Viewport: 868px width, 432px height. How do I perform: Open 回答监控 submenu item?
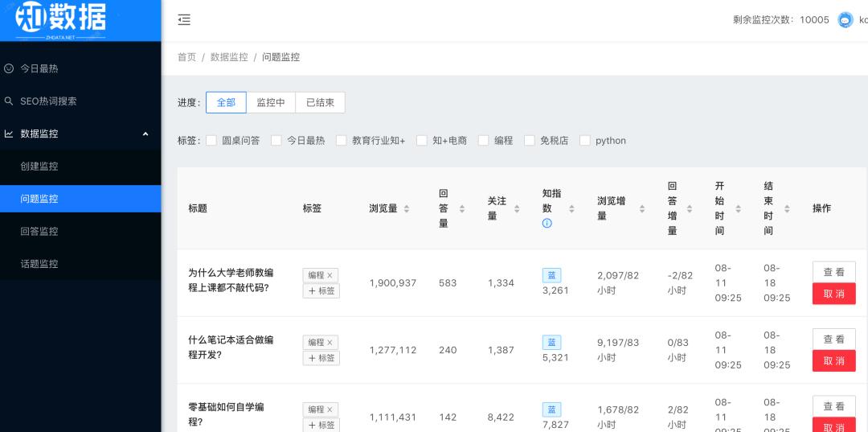pyautogui.click(x=80, y=231)
